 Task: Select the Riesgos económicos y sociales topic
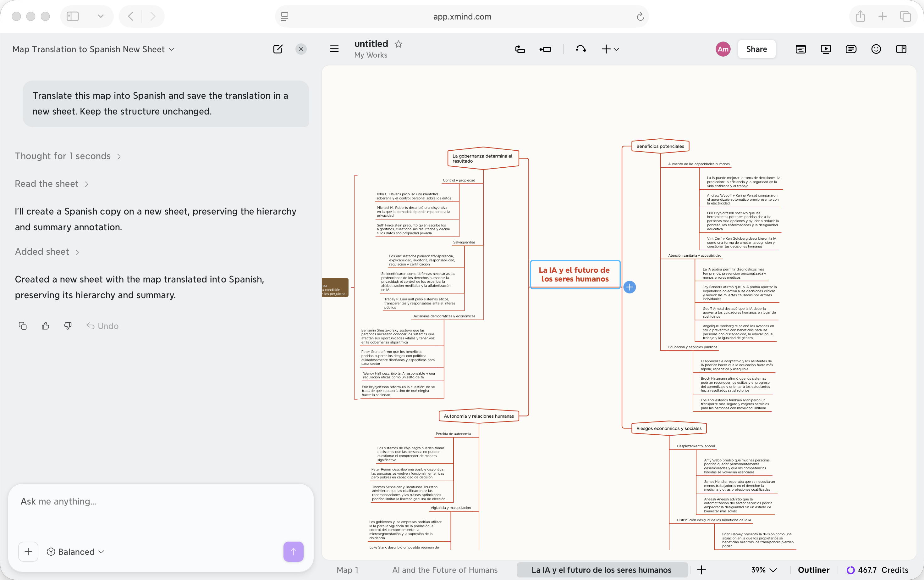[669, 428]
